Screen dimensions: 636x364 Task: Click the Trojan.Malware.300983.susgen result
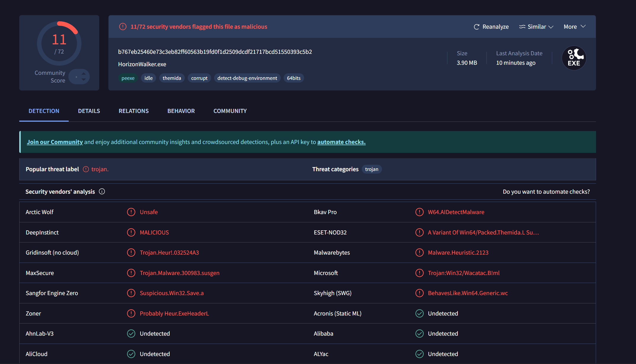(180, 273)
